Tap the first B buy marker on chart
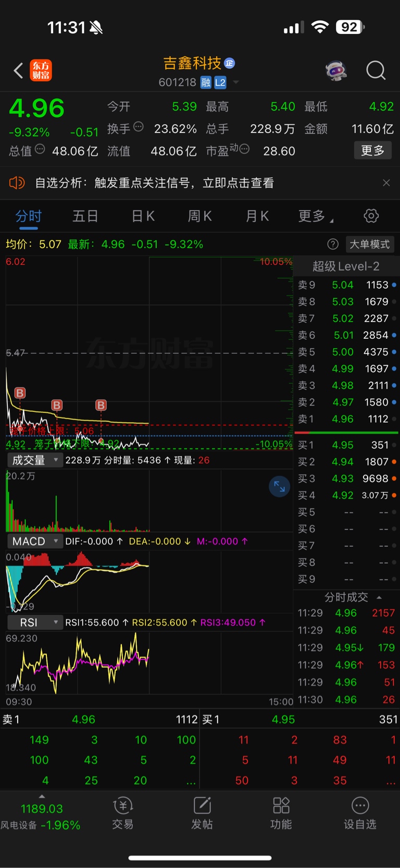The height and width of the screenshot is (868, 400). (20, 393)
